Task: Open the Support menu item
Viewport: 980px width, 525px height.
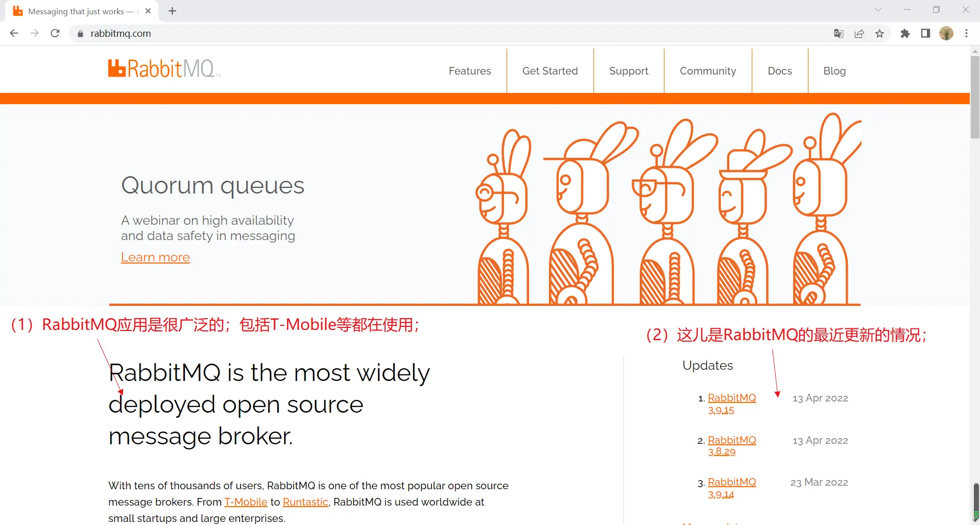Action: pyautogui.click(x=629, y=71)
